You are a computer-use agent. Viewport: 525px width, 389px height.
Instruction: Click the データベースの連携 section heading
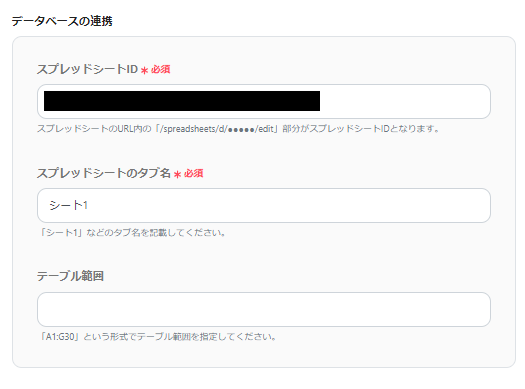click(x=62, y=21)
